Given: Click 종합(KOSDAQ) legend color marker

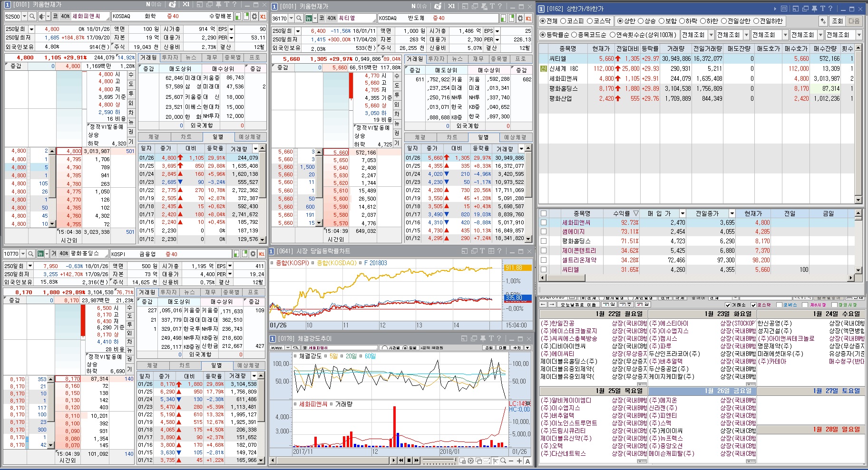Looking at the screenshot, I should [x=313, y=263].
